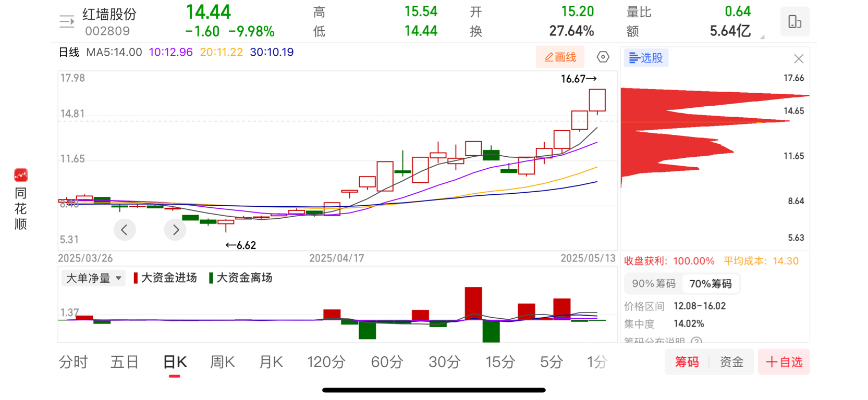
Task: Open the stock list menu icon
Action: (x=67, y=21)
